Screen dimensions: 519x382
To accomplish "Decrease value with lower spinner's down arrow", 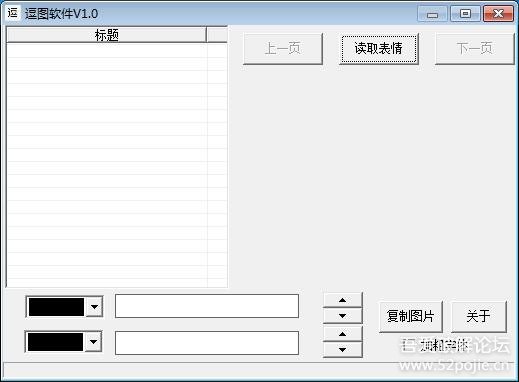I will pos(343,350).
